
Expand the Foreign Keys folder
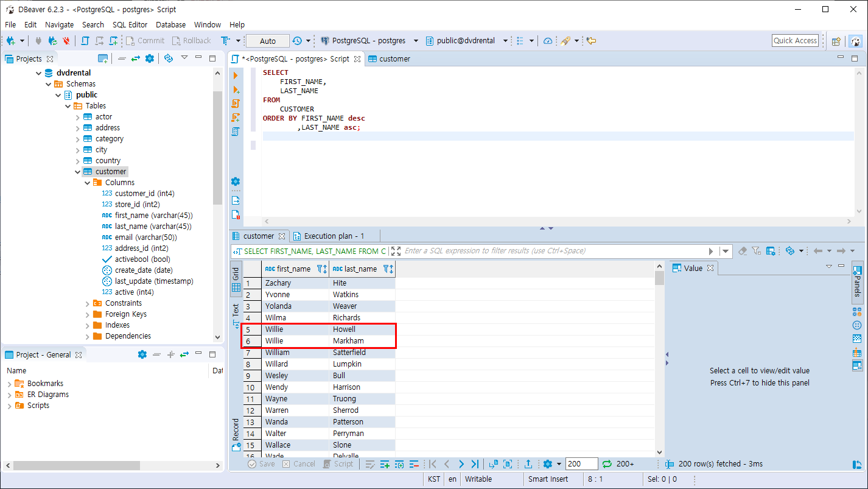click(88, 314)
